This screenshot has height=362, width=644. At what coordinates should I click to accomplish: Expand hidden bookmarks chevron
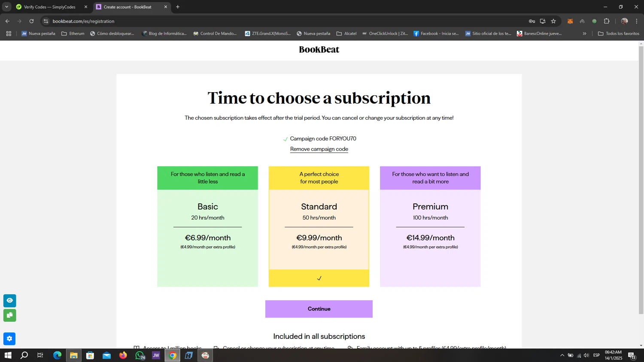click(584, 33)
